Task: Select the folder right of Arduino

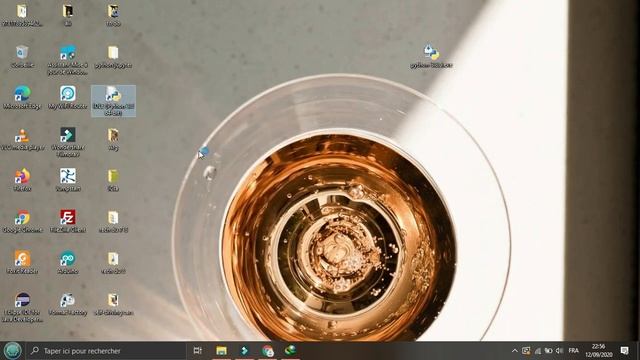Action: pos(113,262)
